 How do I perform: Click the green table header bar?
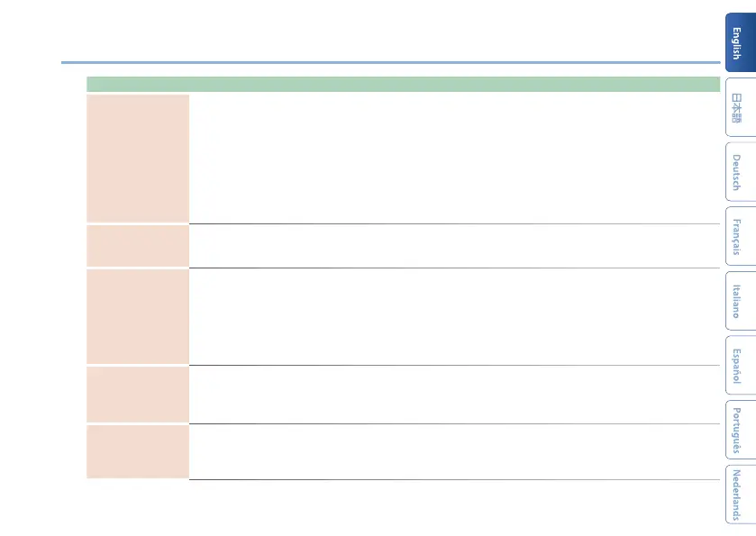point(404,85)
